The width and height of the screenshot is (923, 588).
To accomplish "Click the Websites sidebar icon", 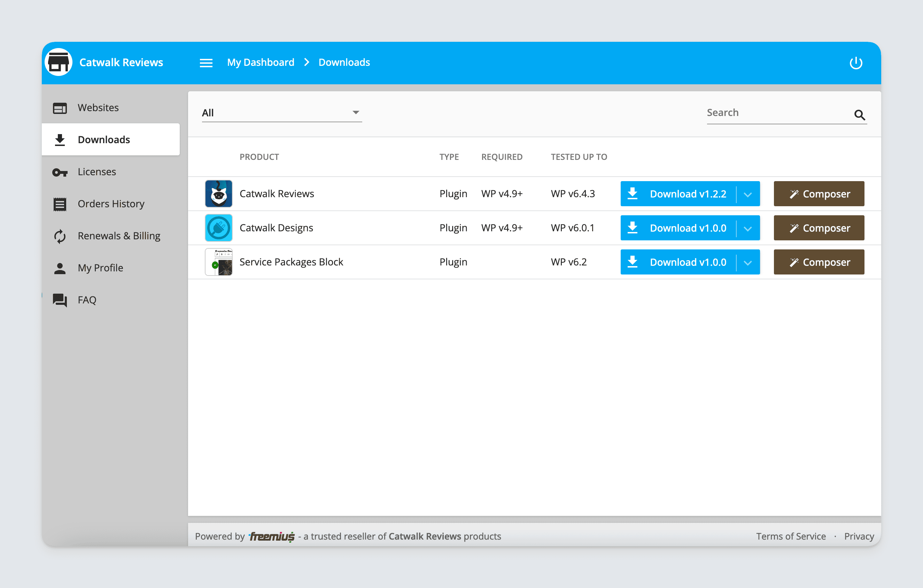I will 60,108.
